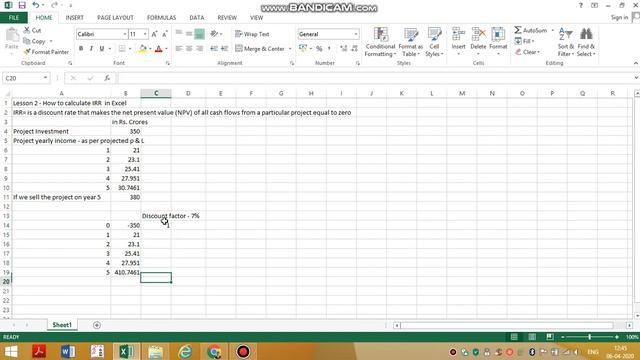Align text to the right
Image resolution: width=640 pixels, height=360 pixels.
[x=199, y=49]
